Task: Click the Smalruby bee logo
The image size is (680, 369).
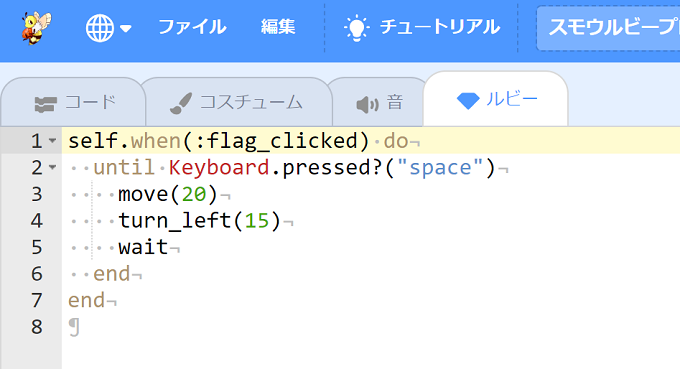Action: tap(36, 28)
